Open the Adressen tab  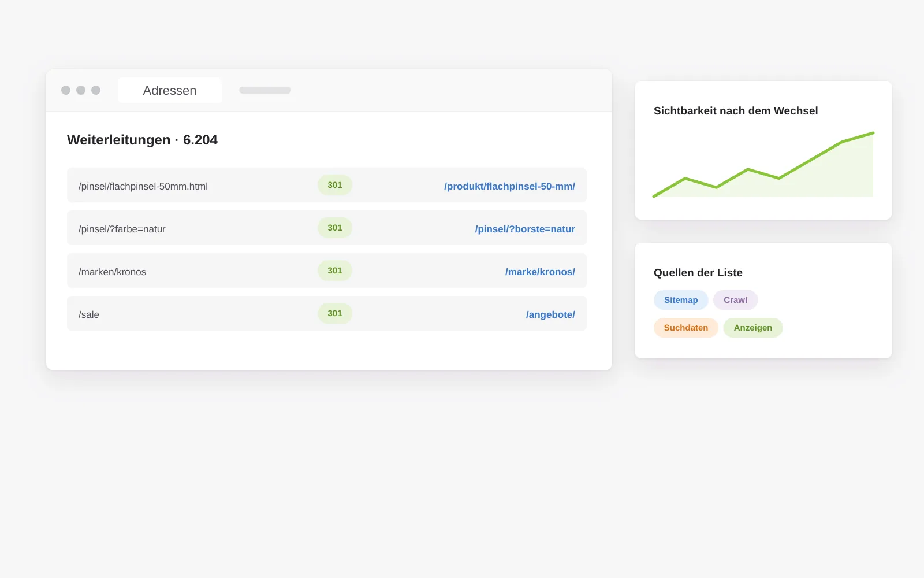click(169, 90)
